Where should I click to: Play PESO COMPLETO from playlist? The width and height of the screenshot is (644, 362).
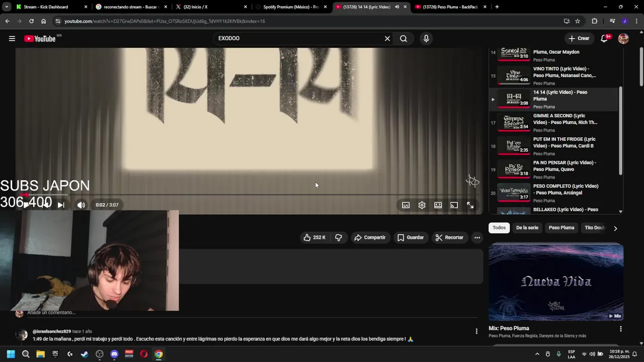[553, 193]
